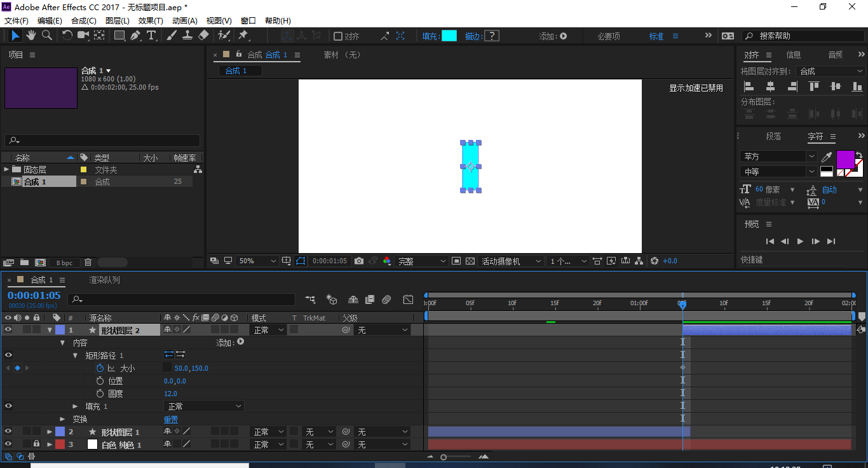Click the 重置 link for 变换
The height and width of the screenshot is (468, 868).
click(x=171, y=419)
